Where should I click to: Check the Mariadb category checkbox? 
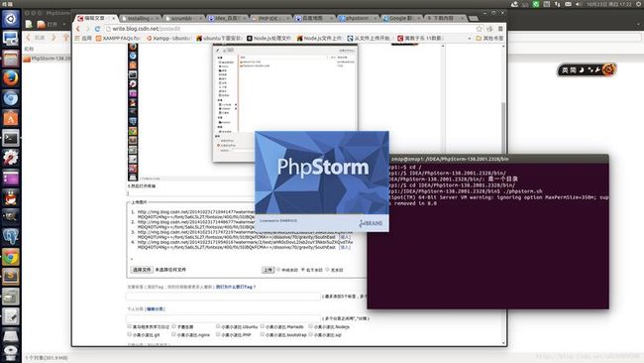point(263,326)
